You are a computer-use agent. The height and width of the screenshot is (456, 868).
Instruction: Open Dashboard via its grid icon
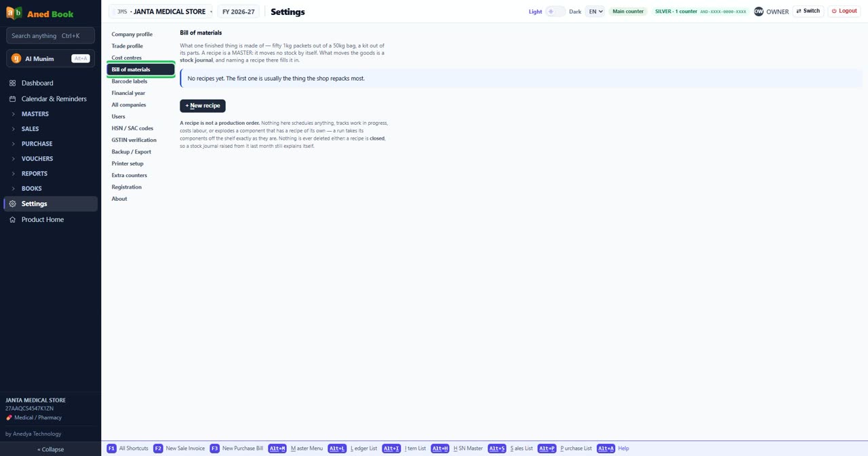tap(12, 83)
